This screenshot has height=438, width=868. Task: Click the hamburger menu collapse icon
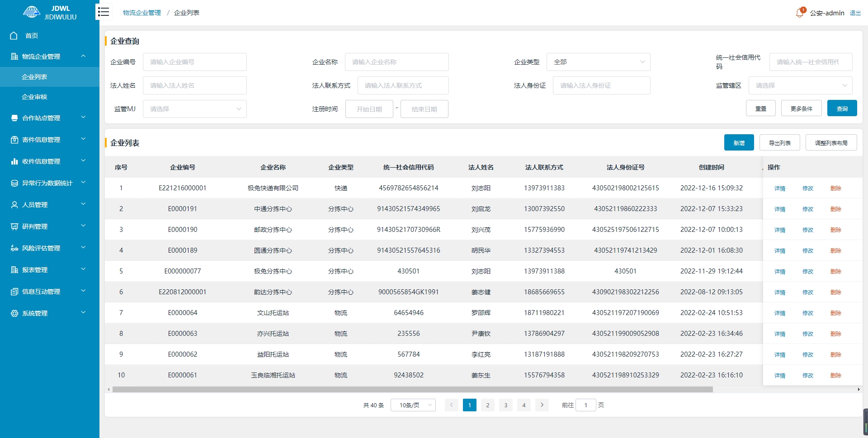coord(104,12)
